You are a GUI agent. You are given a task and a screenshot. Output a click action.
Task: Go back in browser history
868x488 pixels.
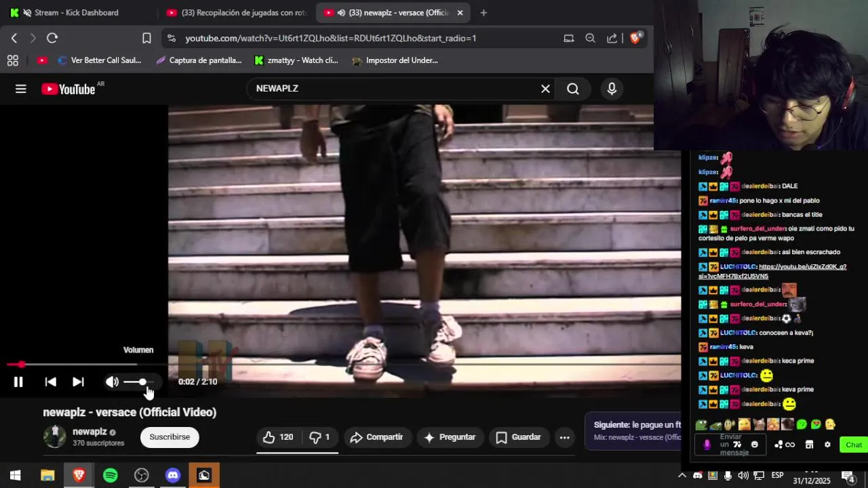point(14,38)
